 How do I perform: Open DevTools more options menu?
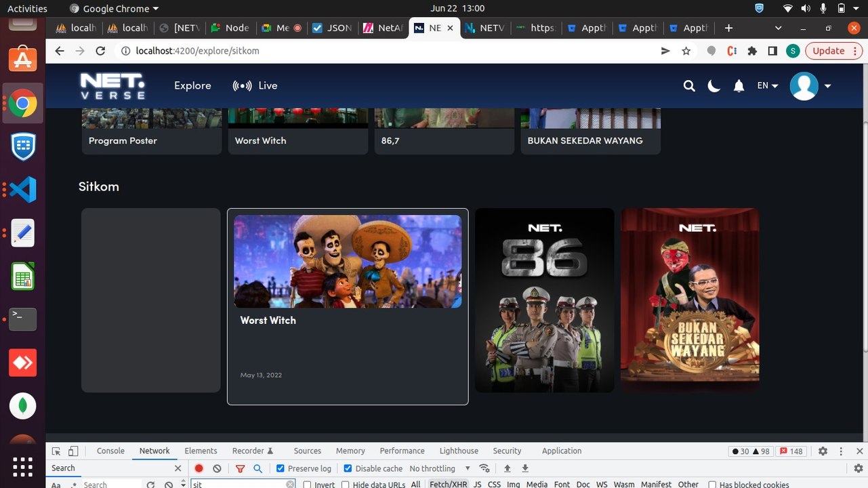(842, 451)
